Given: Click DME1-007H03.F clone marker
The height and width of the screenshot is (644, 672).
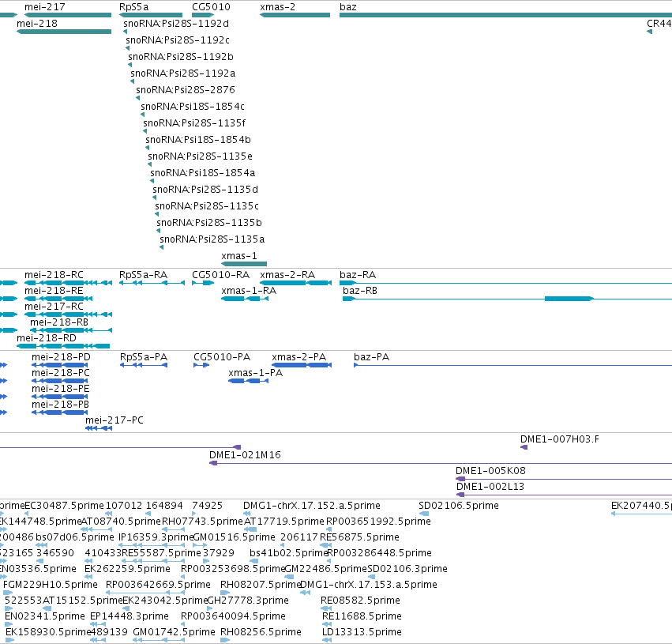Looking at the screenshot, I should (524, 447).
